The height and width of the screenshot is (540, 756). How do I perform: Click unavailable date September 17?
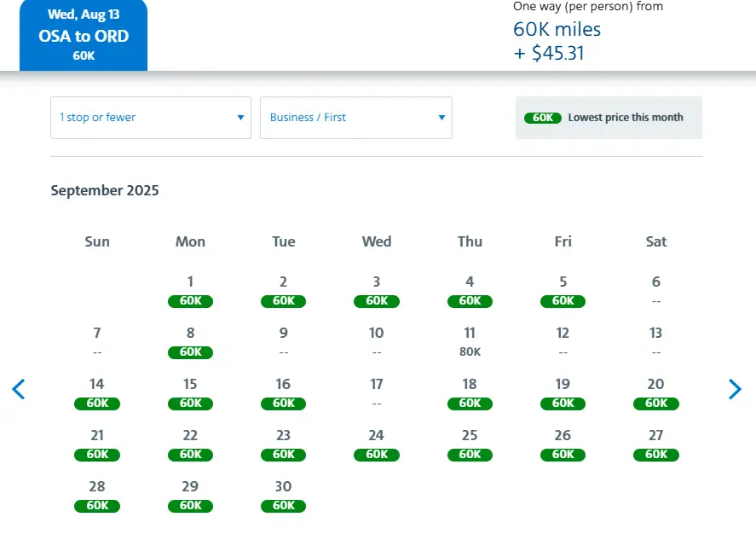click(377, 393)
